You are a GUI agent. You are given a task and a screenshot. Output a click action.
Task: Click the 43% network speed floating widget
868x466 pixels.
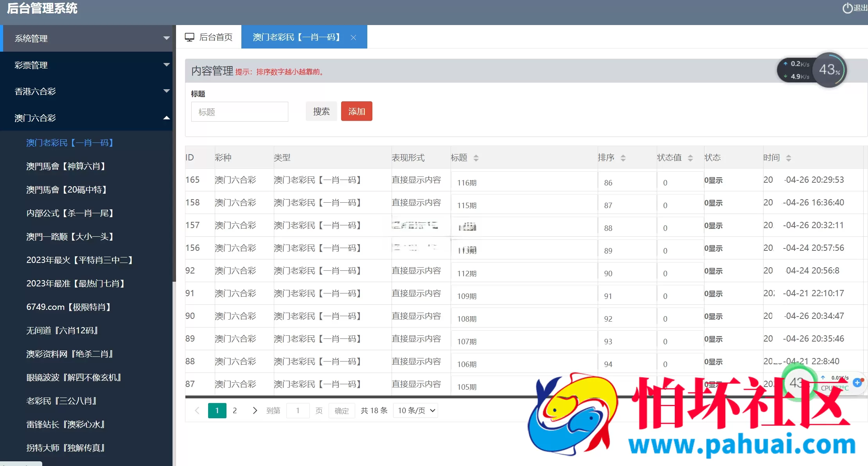click(x=812, y=70)
